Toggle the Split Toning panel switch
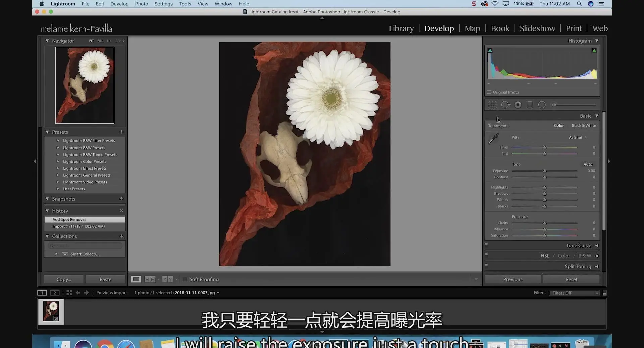Image resolution: width=644 pixels, height=348 pixels. coord(486,265)
